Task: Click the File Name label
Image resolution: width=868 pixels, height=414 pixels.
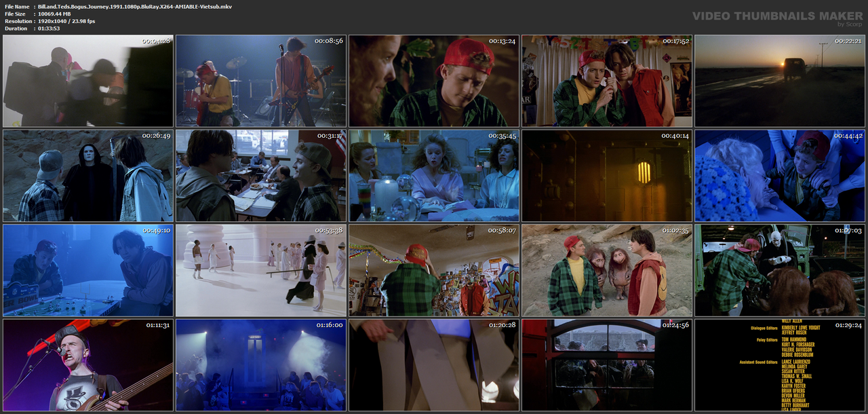Action: [17, 6]
